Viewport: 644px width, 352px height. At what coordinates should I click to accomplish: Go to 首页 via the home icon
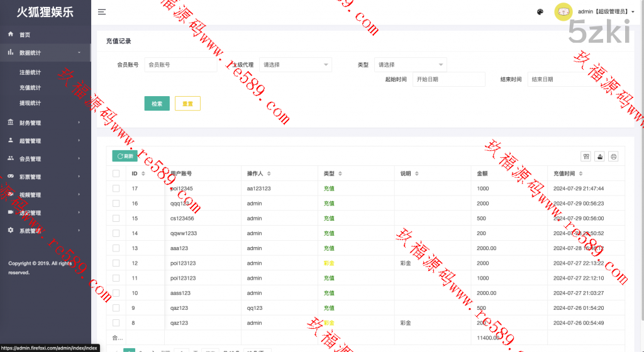click(x=11, y=34)
